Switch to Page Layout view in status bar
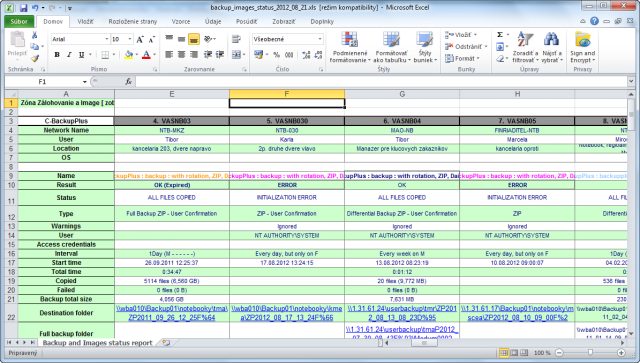This screenshot has height=363, width=640. (x=514, y=352)
